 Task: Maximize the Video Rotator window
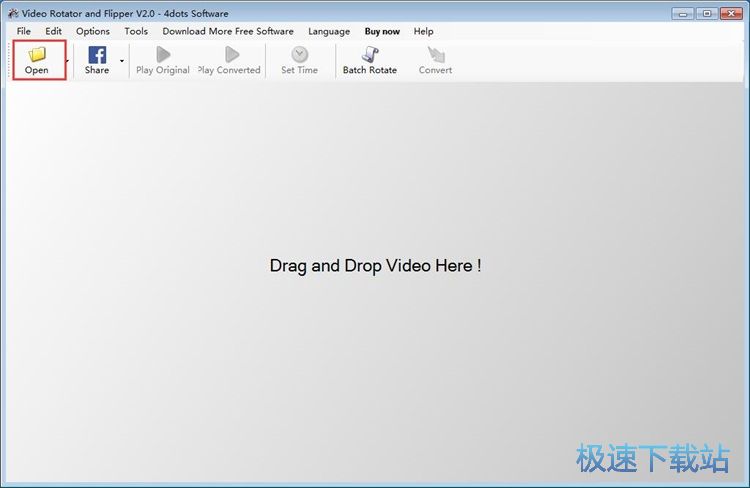pos(707,13)
